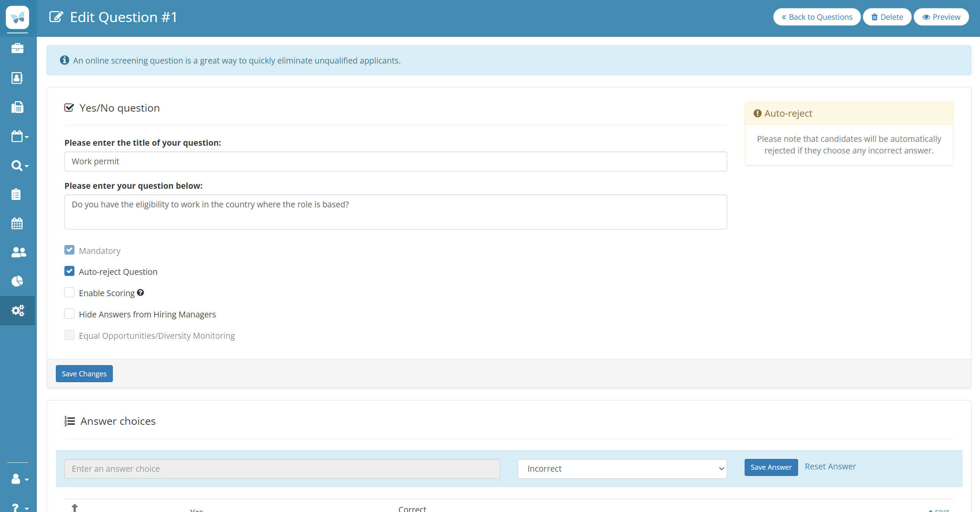980x512 pixels.
Task: Click the Enter an answer choice field
Action: (x=282, y=469)
